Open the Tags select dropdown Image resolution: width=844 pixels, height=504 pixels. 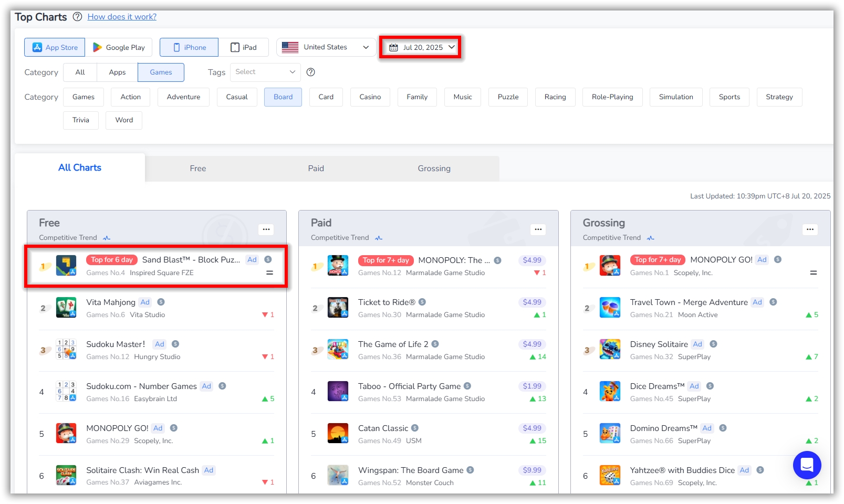[265, 72]
